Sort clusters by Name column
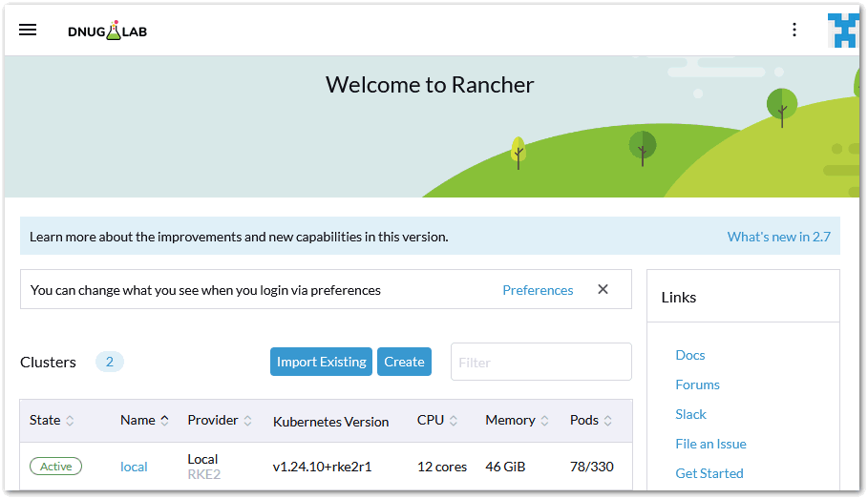 [144, 421]
